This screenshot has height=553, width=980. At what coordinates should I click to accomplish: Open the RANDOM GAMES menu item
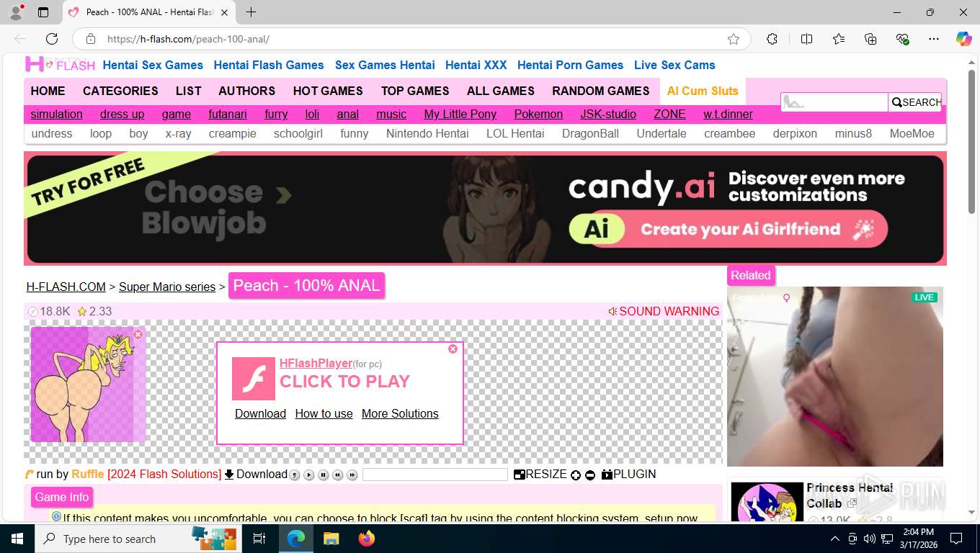601,91
